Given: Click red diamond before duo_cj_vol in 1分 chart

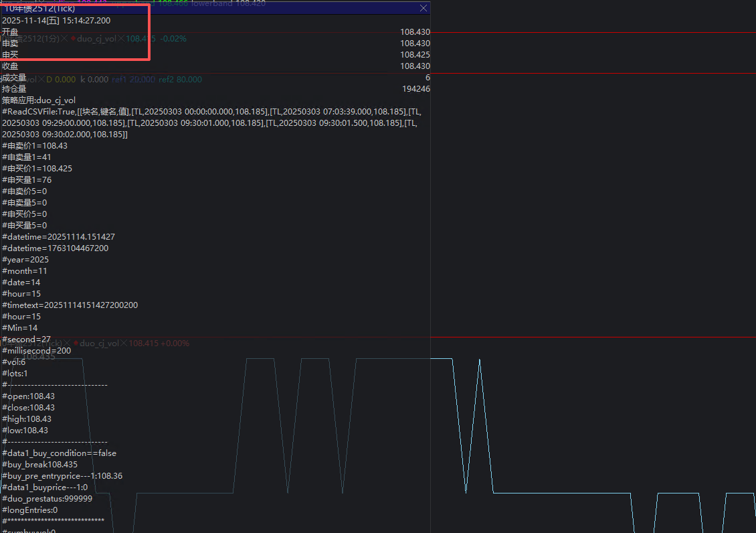Looking at the screenshot, I should (x=72, y=39).
